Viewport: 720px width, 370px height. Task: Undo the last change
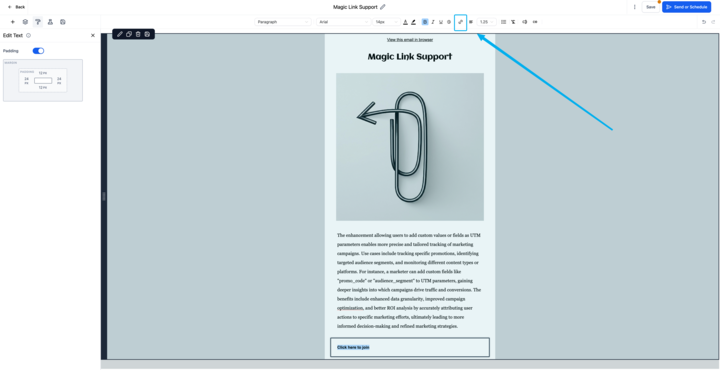704,22
